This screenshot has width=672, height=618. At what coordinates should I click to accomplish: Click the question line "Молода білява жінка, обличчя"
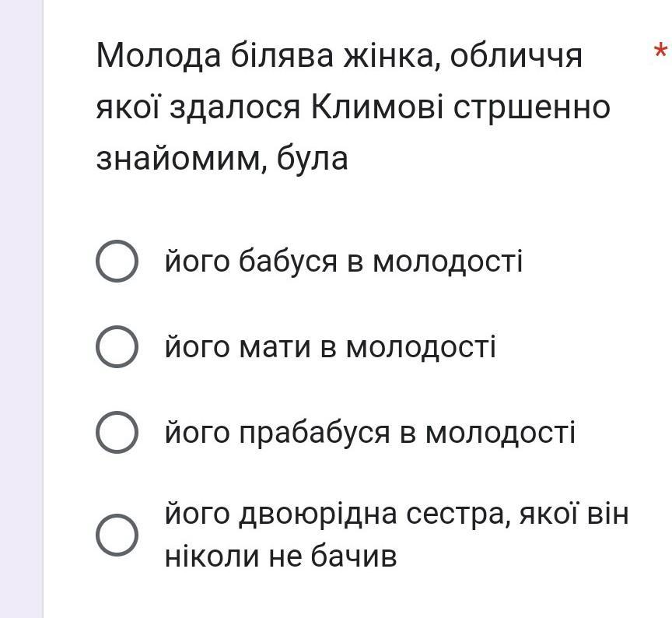pyautogui.click(x=339, y=57)
